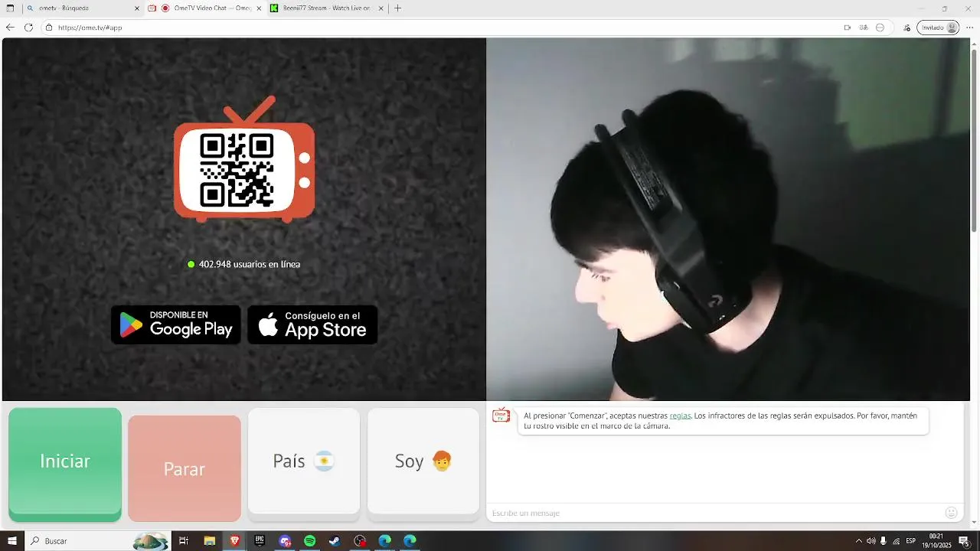Open Discord from taskbar
980x551 pixels.
click(x=285, y=541)
